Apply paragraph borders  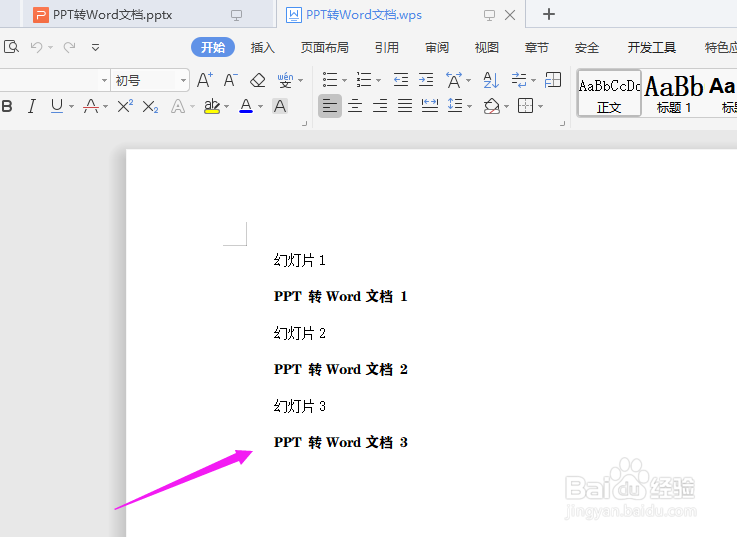[525, 106]
